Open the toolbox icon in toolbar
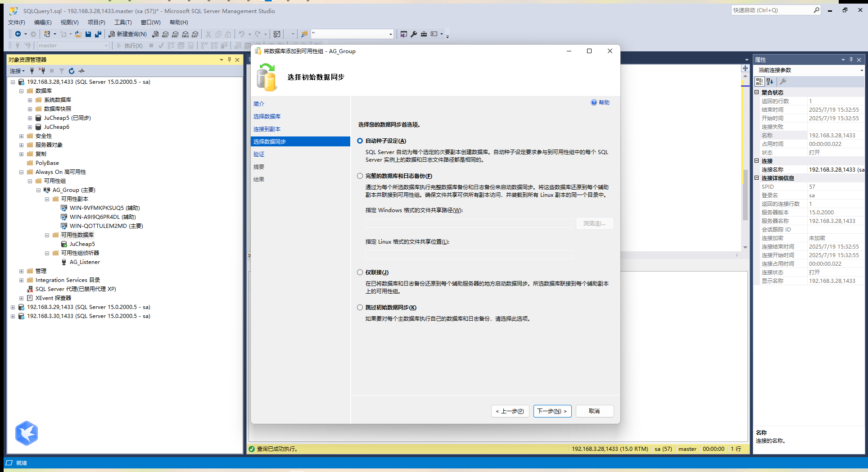 tap(424, 34)
